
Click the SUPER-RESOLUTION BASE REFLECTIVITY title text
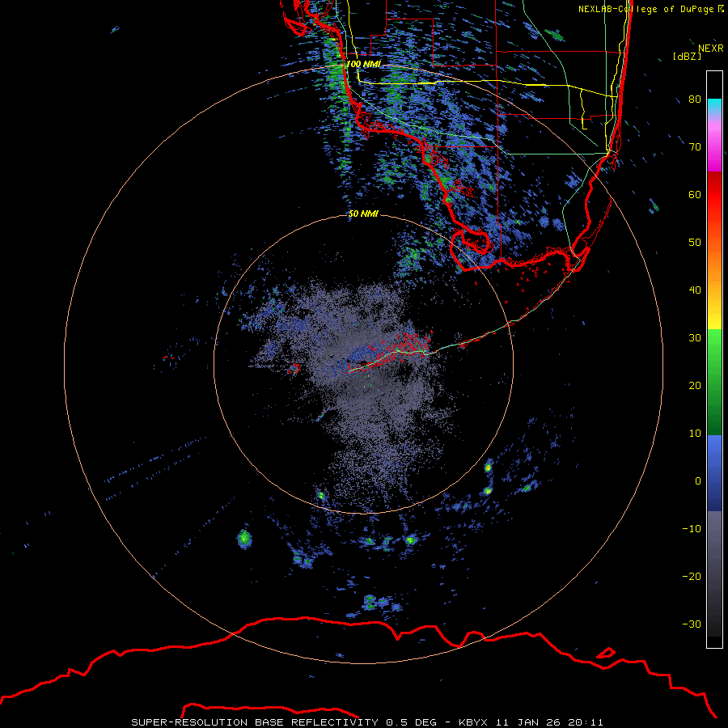(255, 722)
